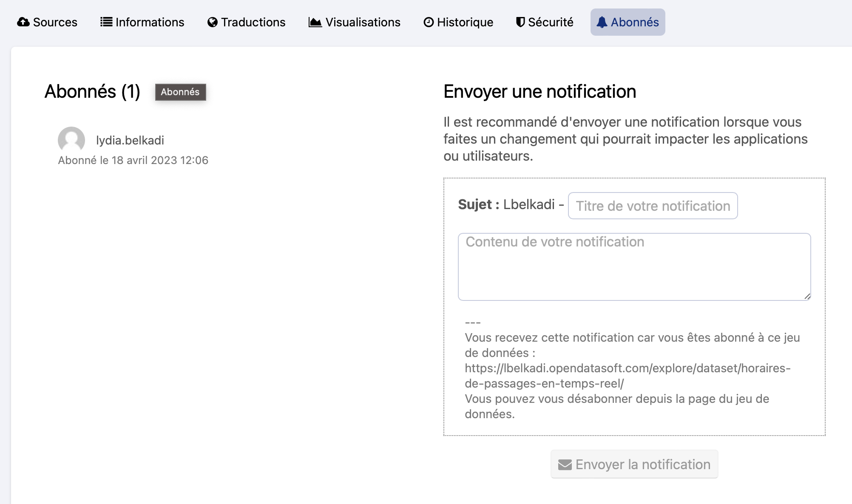This screenshot has width=852, height=504.
Task: Click the lydia.belkadi subscriber name
Action: [130, 140]
